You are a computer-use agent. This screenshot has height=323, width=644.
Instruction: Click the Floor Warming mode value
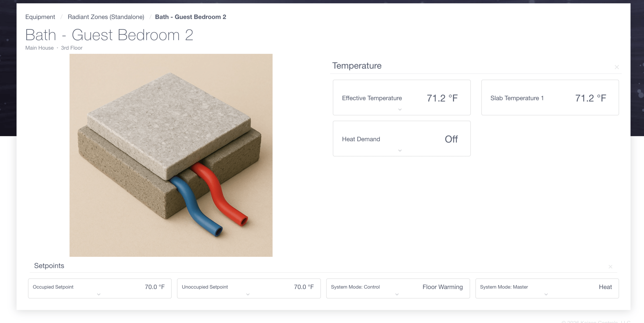point(442,287)
